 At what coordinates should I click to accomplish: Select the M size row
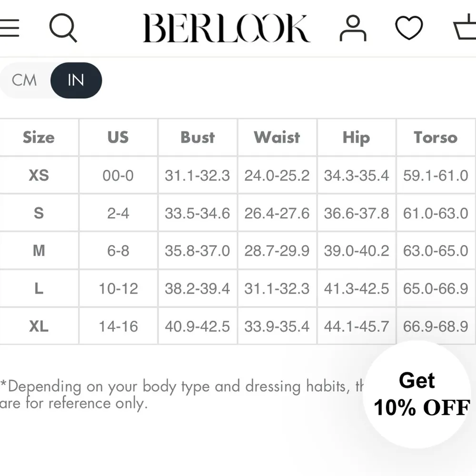click(x=39, y=251)
